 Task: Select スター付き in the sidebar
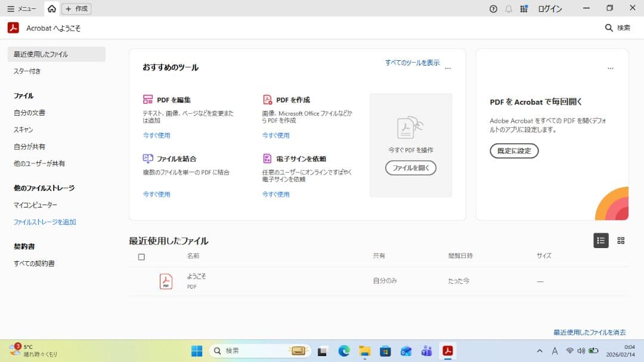pyautogui.click(x=27, y=71)
